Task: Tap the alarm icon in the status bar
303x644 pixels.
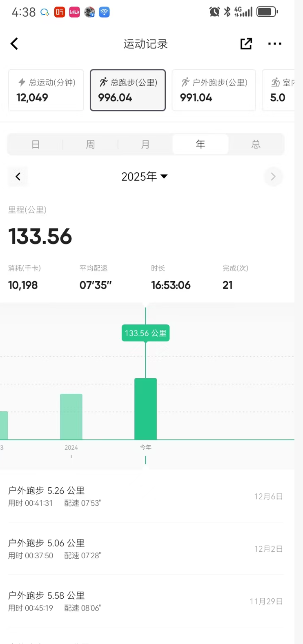Action: (x=214, y=12)
